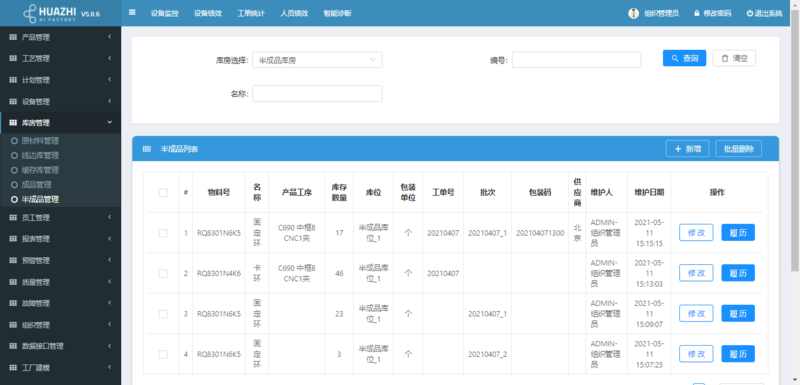Click the grid icon next to 预警管理
The width and height of the screenshot is (800, 385).
13,261
